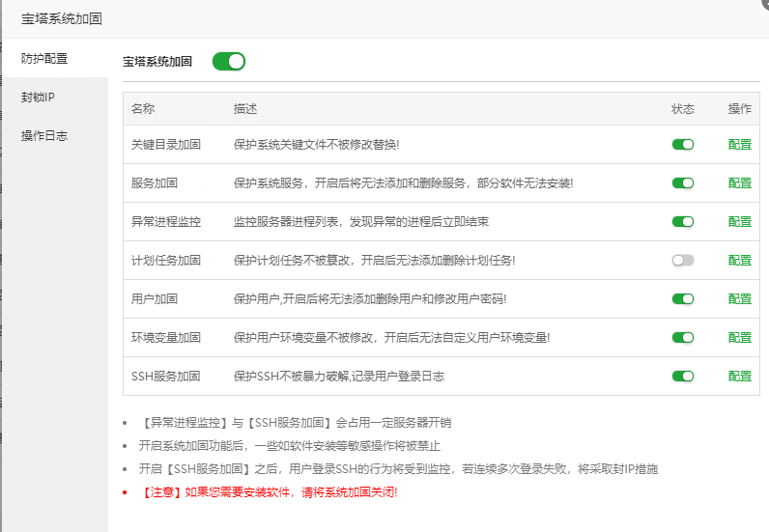Image resolution: width=769 pixels, height=532 pixels.
Task: Click the 服务加固 description starting 保护系统服务
Action: (x=403, y=183)
